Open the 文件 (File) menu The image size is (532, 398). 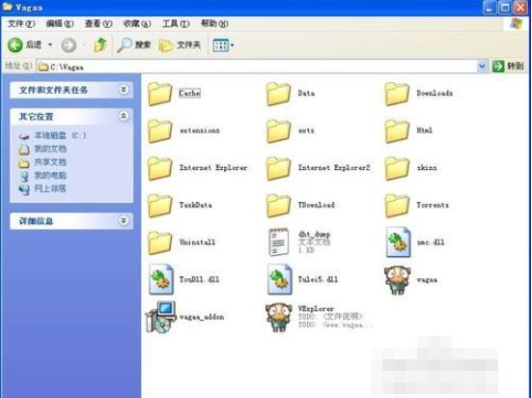(21, 23)
